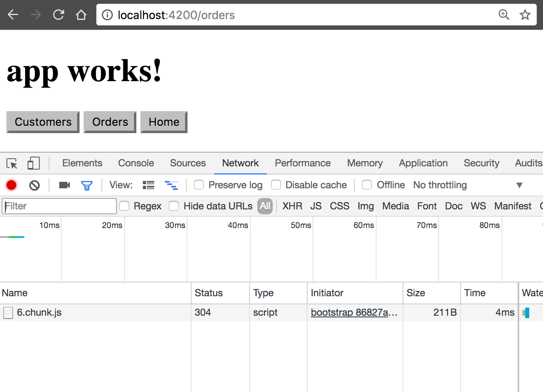Image resolution: width=543 pixels, height=392 pixels.
Task: Bookmark this page with the star
Action: click(525, 15)
